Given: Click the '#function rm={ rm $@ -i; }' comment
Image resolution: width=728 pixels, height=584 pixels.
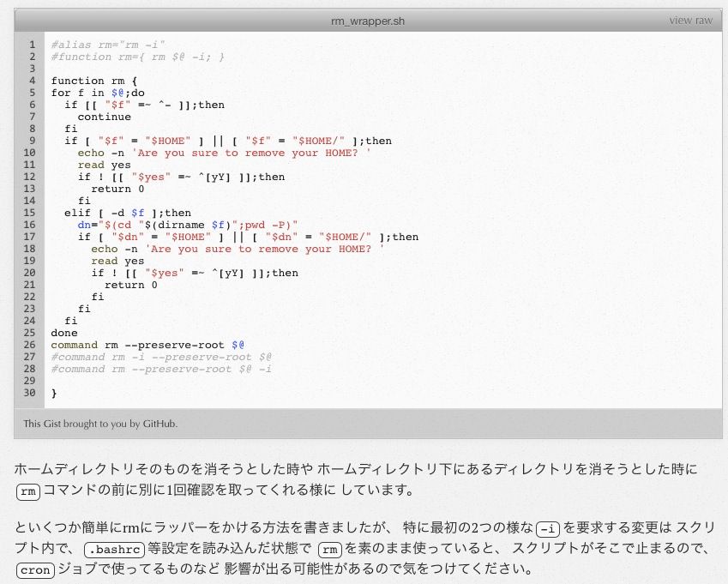Looking at the screenshot, I should [138, 57].
